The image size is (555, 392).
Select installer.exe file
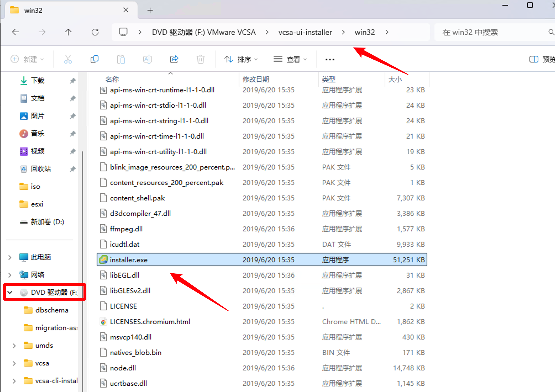(x=262, y=259)
